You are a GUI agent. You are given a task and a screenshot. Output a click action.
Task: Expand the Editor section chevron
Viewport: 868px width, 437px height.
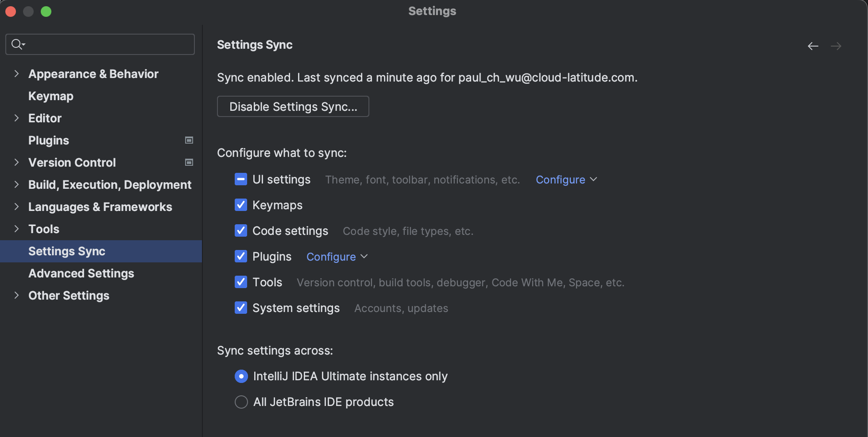pyautogui.click(x=16, y=118)
